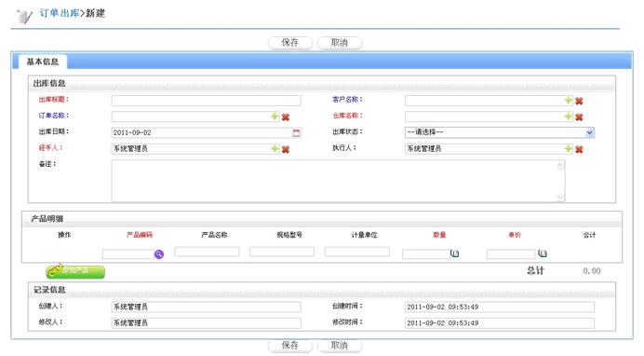Focus the 计量单位 input field

click(357, 252)
